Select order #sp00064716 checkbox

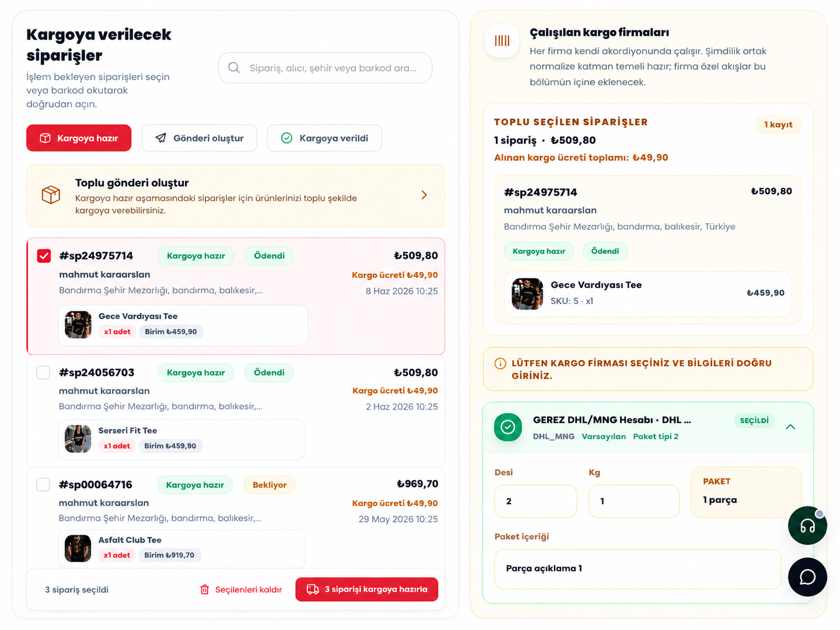click(44, 484)
